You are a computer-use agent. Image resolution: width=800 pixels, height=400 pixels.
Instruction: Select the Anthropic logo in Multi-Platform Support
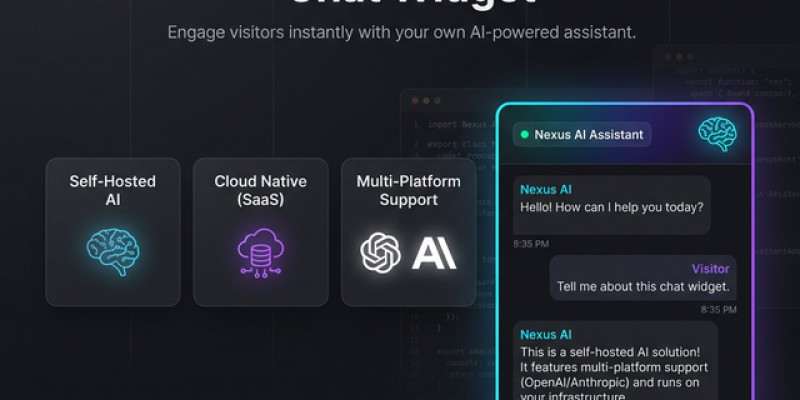point(434,252)
